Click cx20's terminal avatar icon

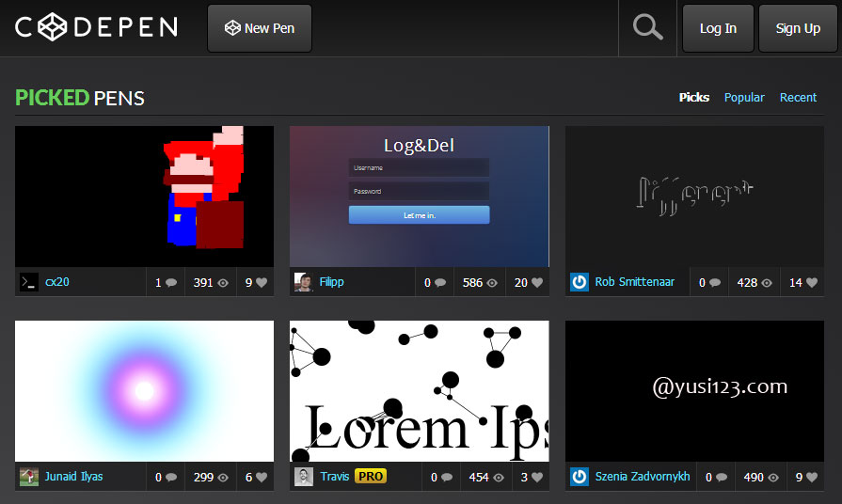click(x=29, y=282)
